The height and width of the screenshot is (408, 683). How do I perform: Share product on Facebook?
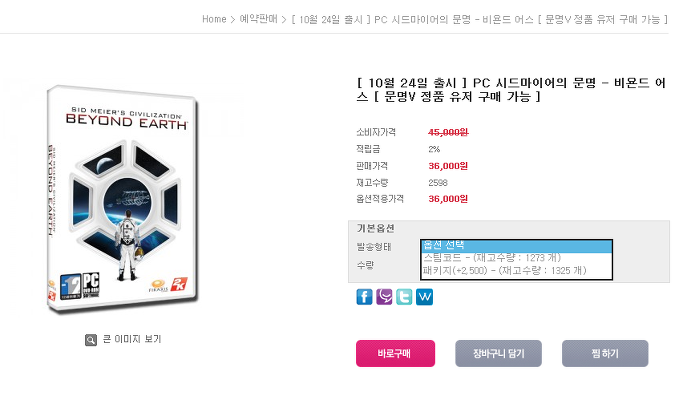tap(364, 297)
